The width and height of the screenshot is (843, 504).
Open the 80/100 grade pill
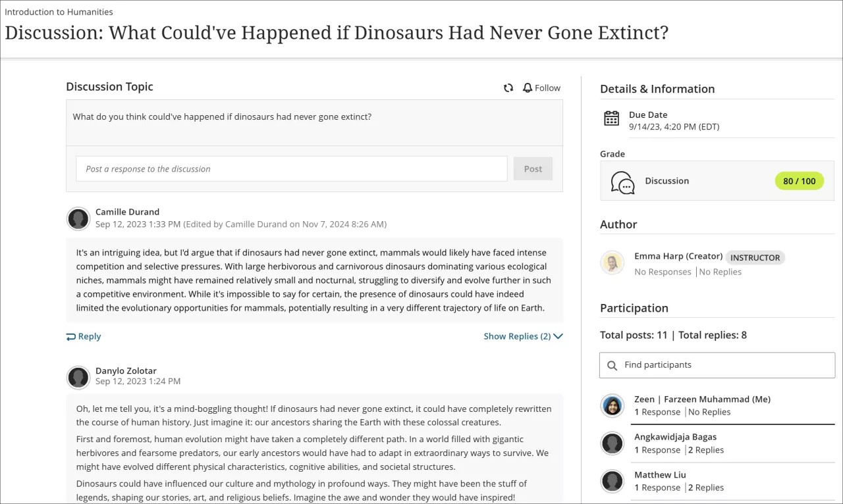[799, 181]
